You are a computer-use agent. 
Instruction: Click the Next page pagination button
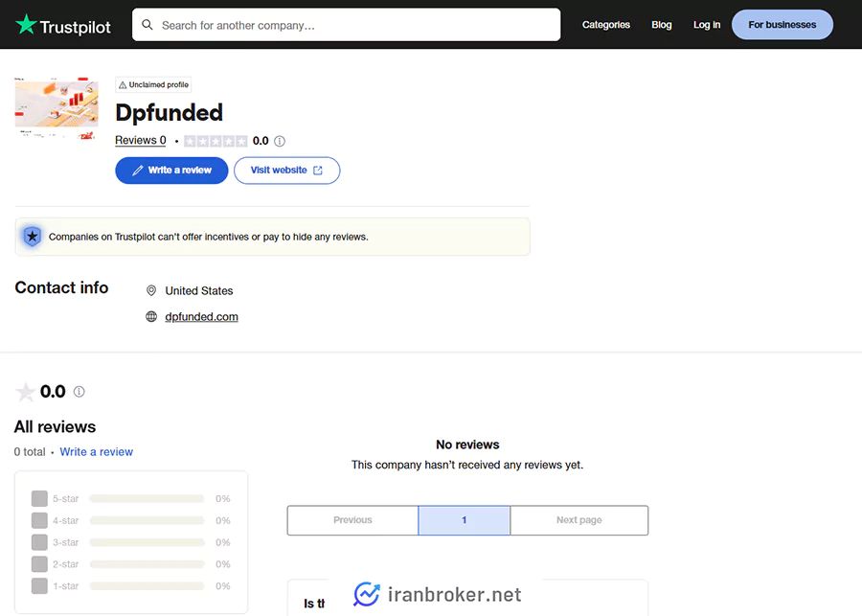click(578, 520)
